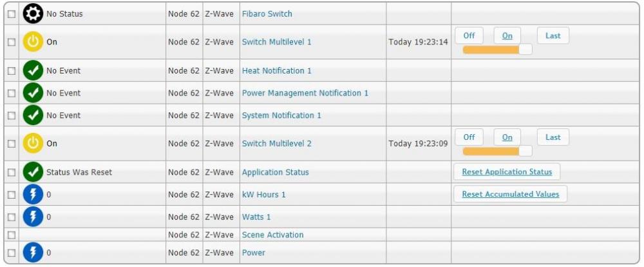Click the green checkmark icon for Application Status
Viewport: 644px width, 267px height.
33,172
